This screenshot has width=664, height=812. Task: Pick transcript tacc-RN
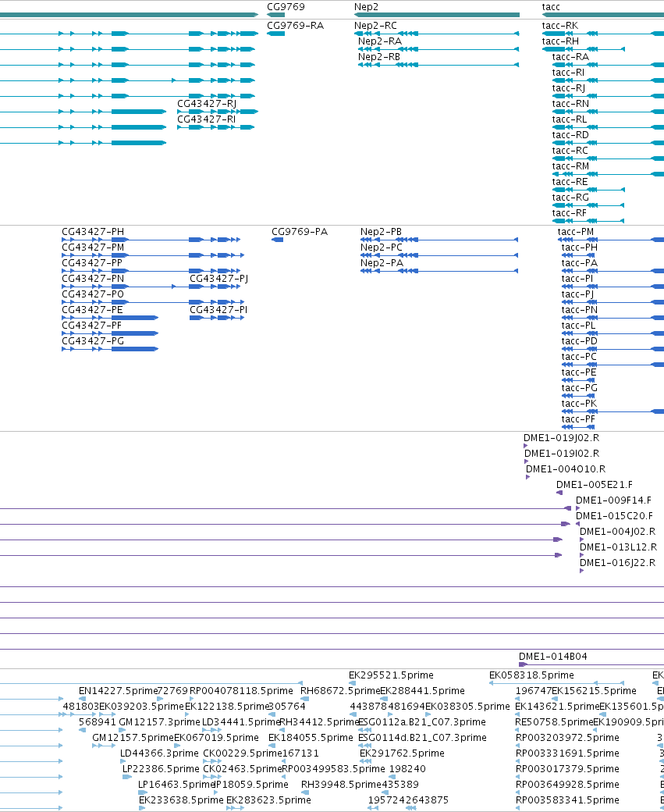(570, 104)
